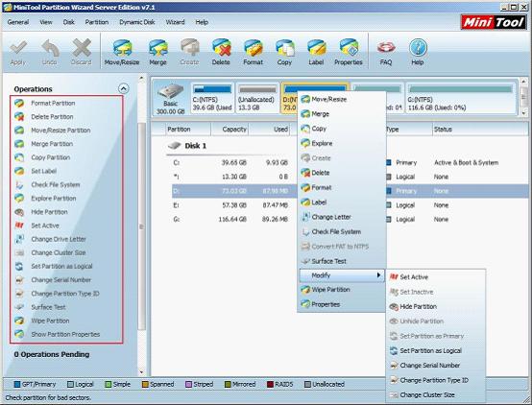Select Change Serial Number in submenu
The width and height of the screenshot is (532, 405).
tap(436, 366)
